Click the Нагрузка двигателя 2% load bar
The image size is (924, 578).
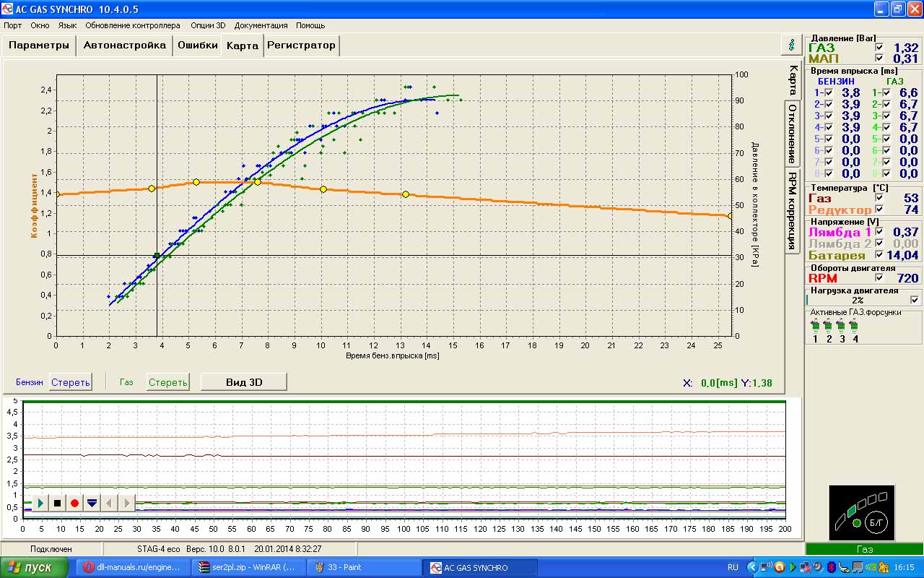(x=858, y=300)
